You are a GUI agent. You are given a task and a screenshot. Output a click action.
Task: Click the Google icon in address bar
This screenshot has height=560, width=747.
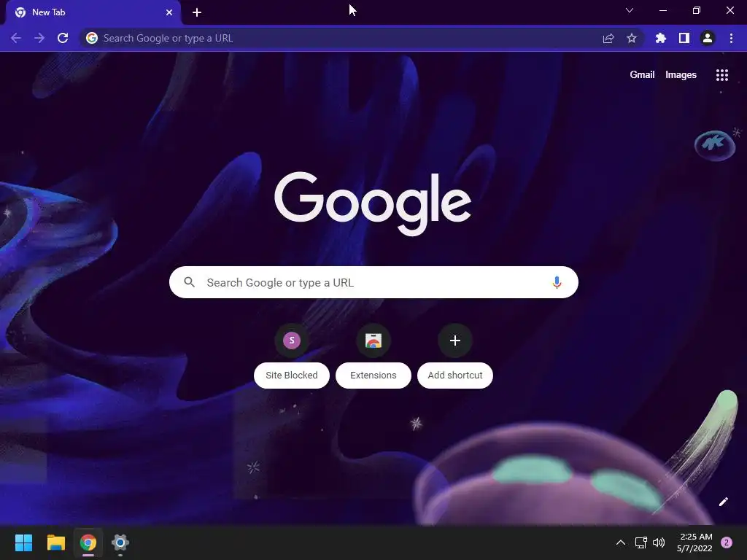pyautogui.click(x=92, y=38)
